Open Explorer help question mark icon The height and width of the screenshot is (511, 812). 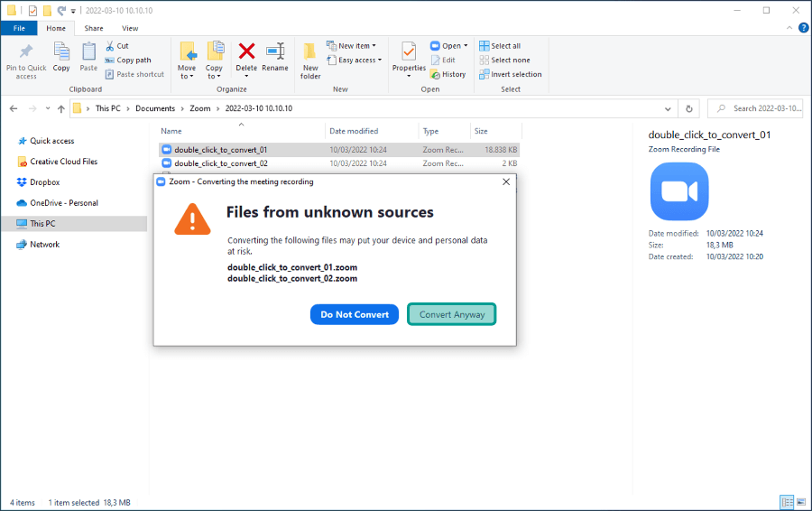point(803,28)
